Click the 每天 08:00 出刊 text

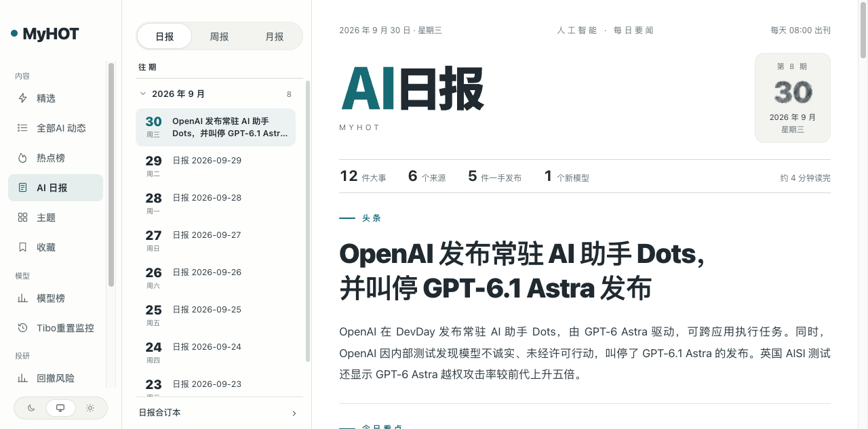(800, 30)
